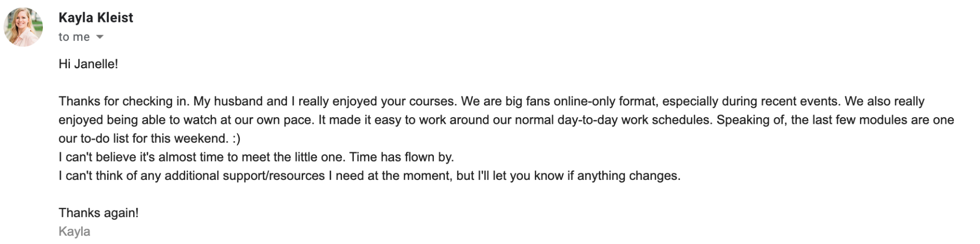Click the sentence "Time has flown by."
Viewport: 980px width, 244px height.
pos(402,157)
